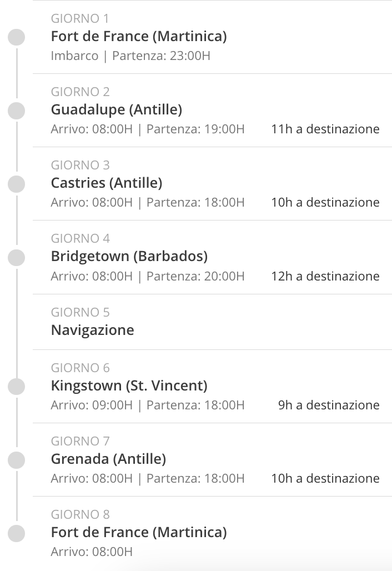Open the Castries (Antille) stop title

click(107, 183)
